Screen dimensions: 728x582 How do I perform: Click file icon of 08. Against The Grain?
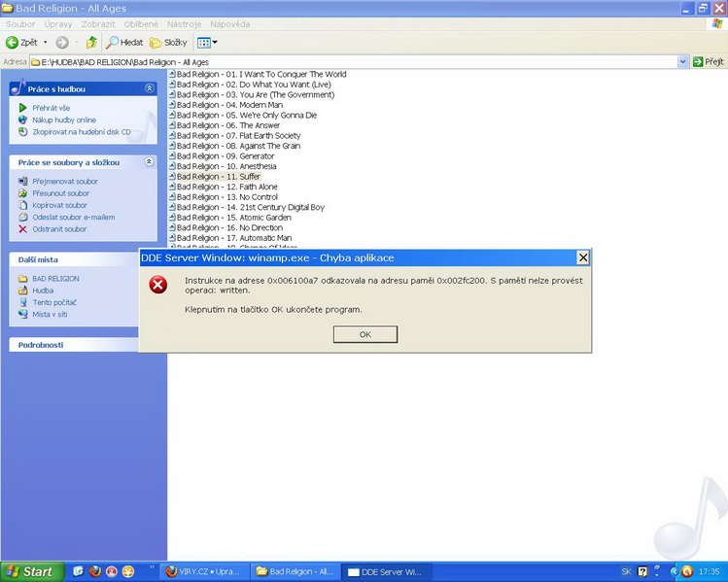172,146
